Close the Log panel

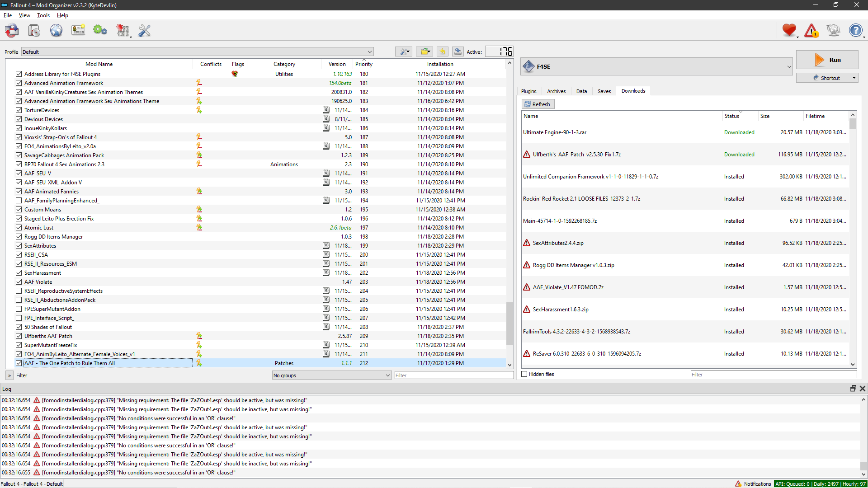pos(863,389)
